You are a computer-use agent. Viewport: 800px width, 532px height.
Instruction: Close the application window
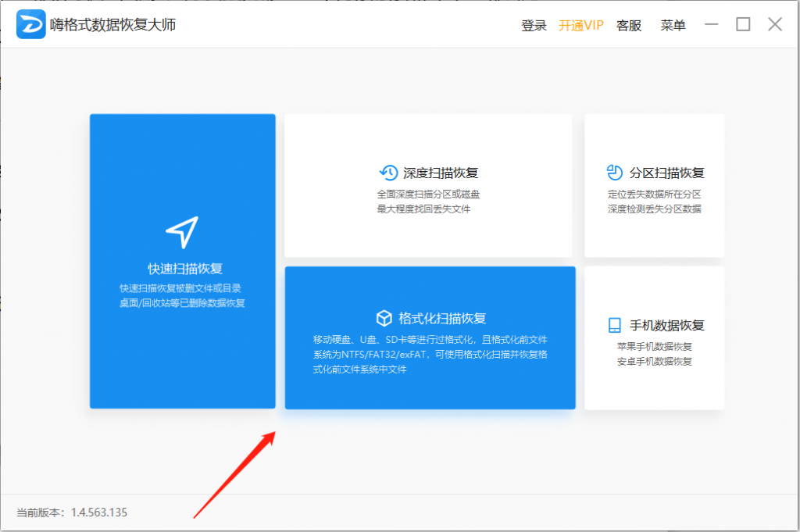point(775,24)
